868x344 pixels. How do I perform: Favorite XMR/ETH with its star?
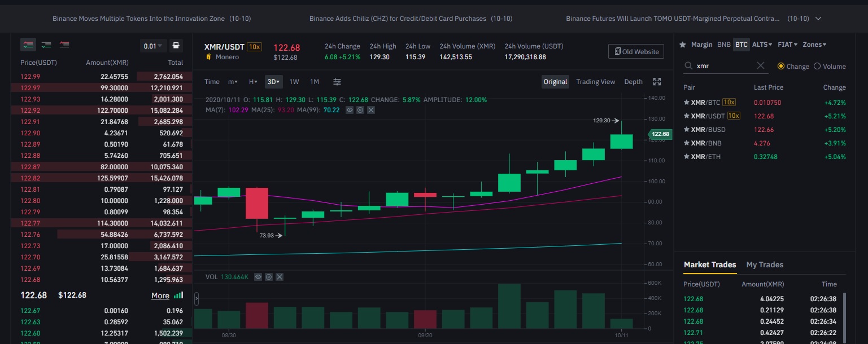[x=686, y=157]
